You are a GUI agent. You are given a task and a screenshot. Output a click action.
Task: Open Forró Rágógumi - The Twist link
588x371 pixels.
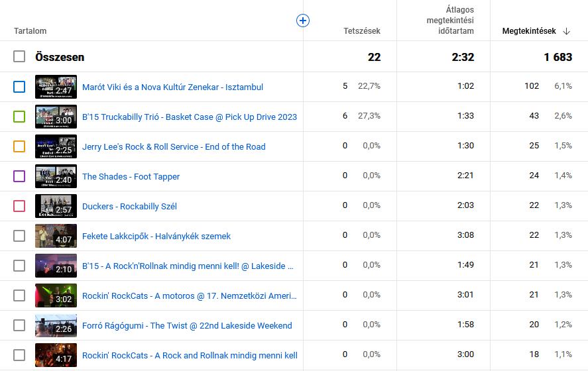tap(187, 325)
